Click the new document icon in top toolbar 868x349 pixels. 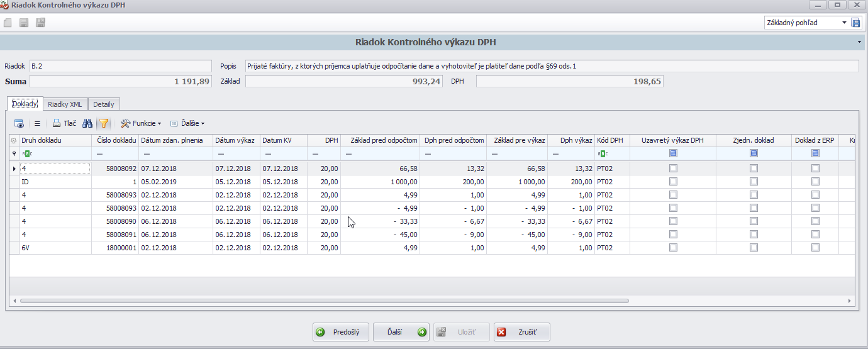click(x=8, y=23)
